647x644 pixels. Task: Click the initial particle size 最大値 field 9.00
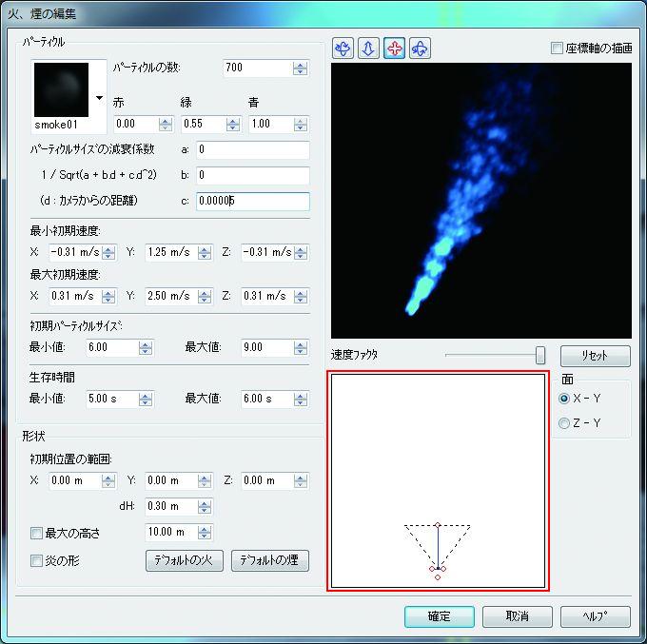[x=267, y=348]
